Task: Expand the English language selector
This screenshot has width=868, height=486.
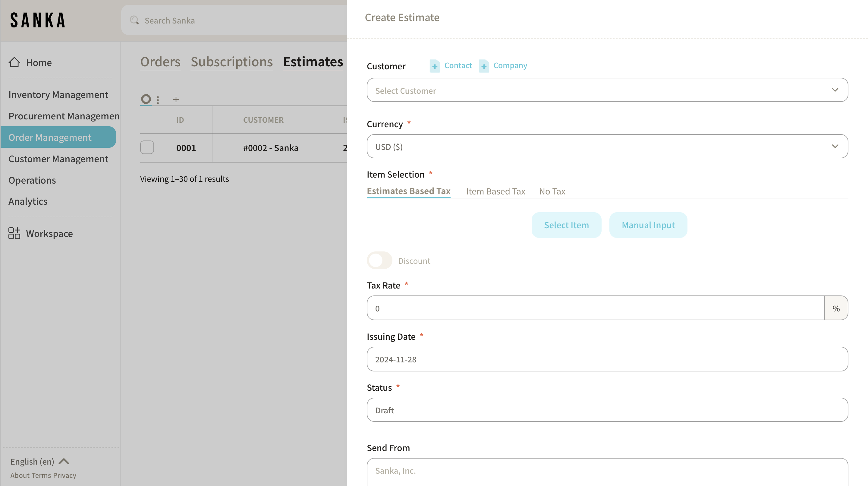Action: [40, 461]
